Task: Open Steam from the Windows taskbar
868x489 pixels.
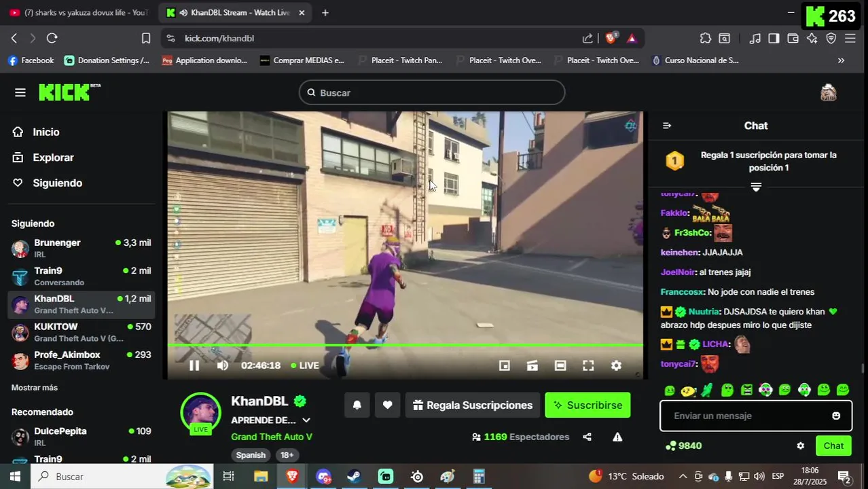Action: click(x=354, y=476)
